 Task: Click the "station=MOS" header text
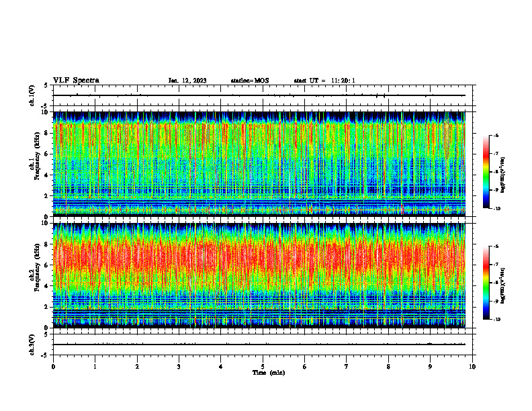(x=250, y=81)
